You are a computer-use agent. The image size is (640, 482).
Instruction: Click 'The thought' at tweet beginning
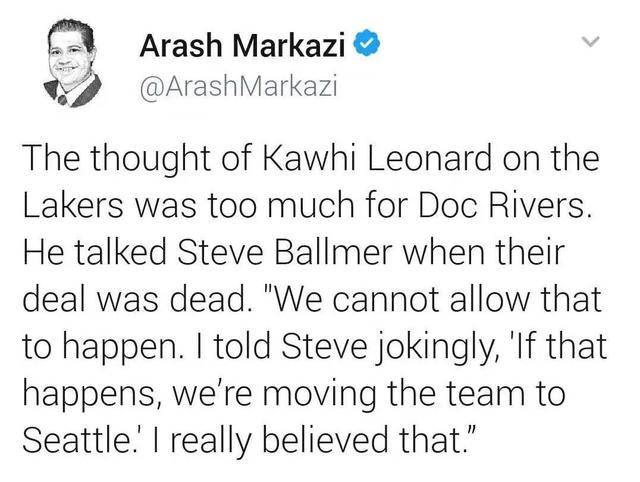(116, 158)
